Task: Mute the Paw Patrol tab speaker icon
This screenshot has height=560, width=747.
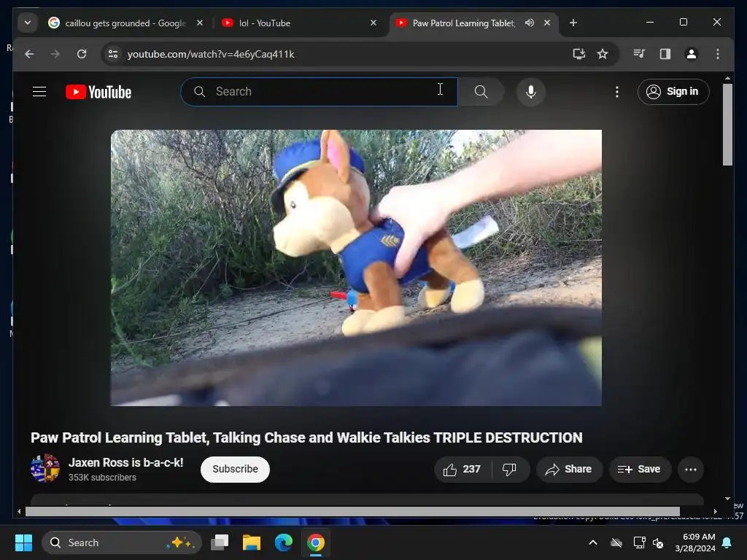Action: coord(530,23)
